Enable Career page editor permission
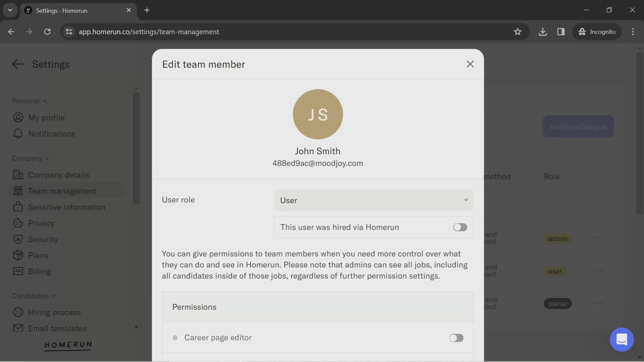Screen dimensions: 644x362 (456, 338)
